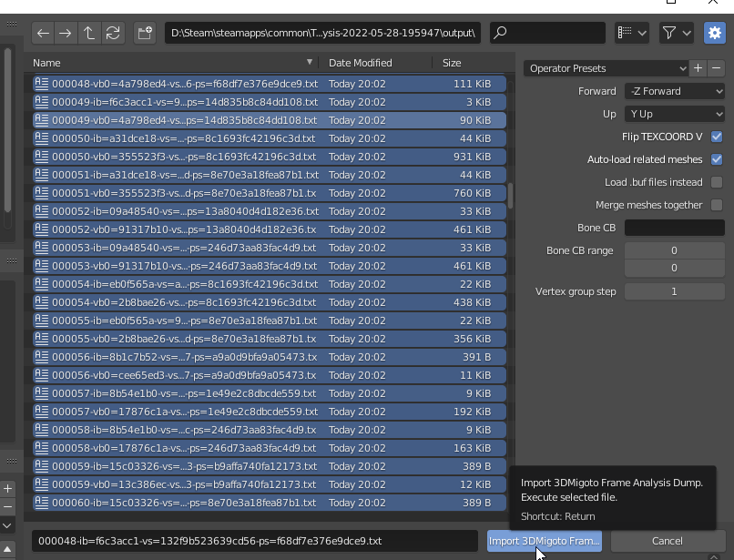The height and width of the screenshot is (560, 734).
Task: Click Import 3DMigoto Frame Analysis button
Action: (x=545, y=541)
